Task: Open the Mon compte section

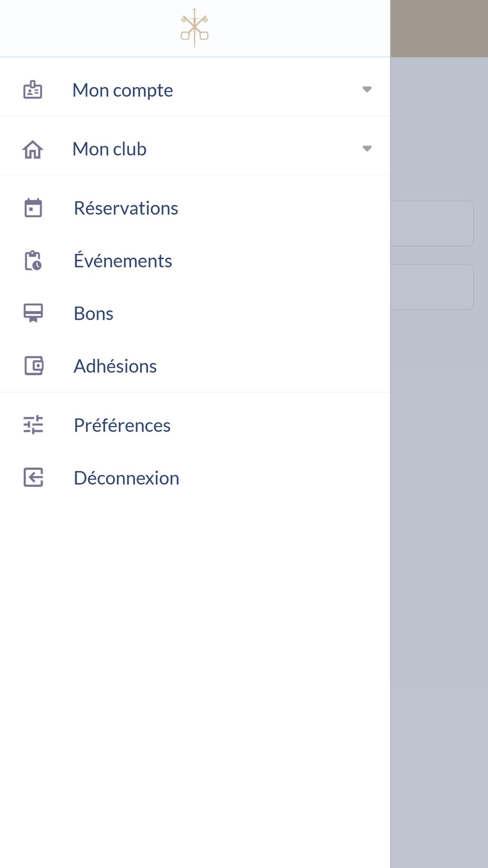Action: (122, 90)
